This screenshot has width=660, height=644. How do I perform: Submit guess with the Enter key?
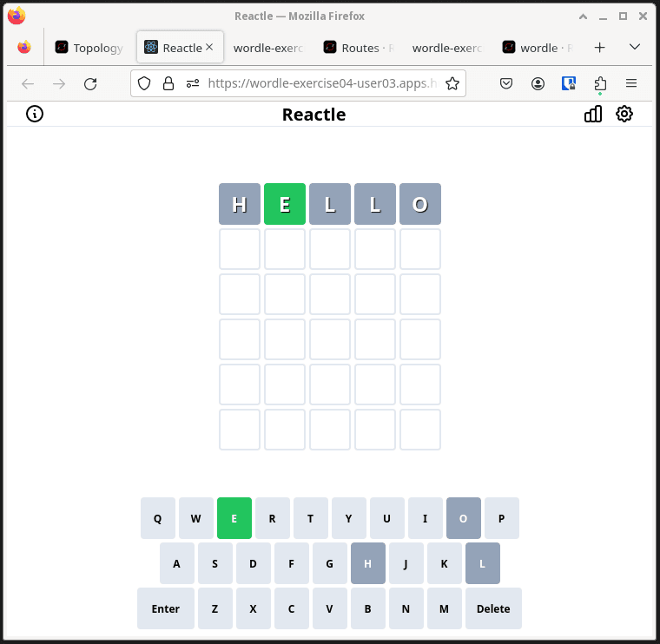click(166, 608)
